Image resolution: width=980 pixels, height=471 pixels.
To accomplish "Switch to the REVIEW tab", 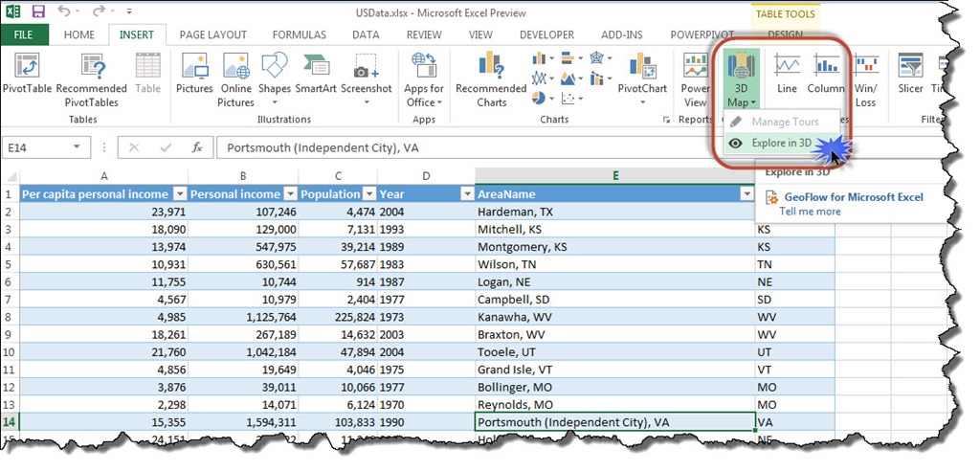I will [x=424, y=35].
